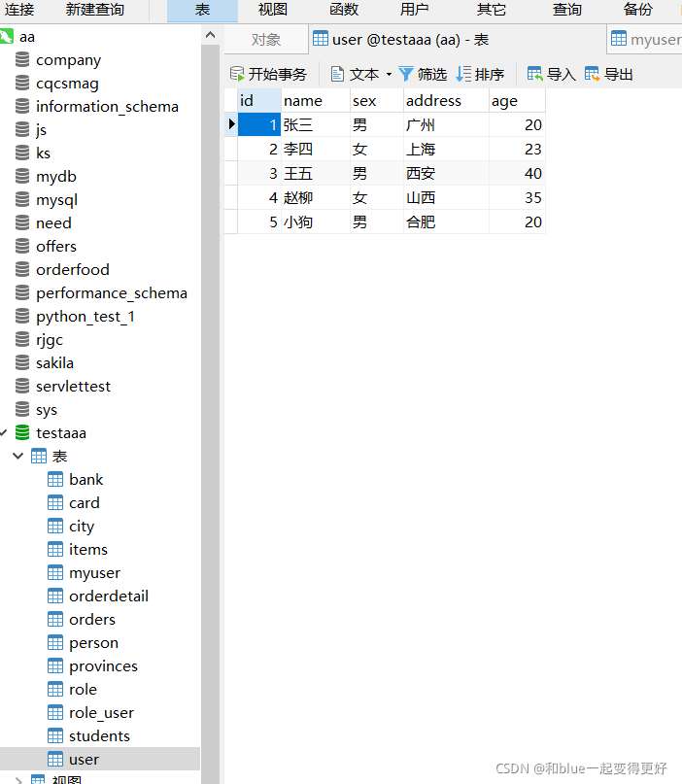Select the 备份 (Backup) toolbar item
This screenshot has width=682, height=784.
pos(638,10)
